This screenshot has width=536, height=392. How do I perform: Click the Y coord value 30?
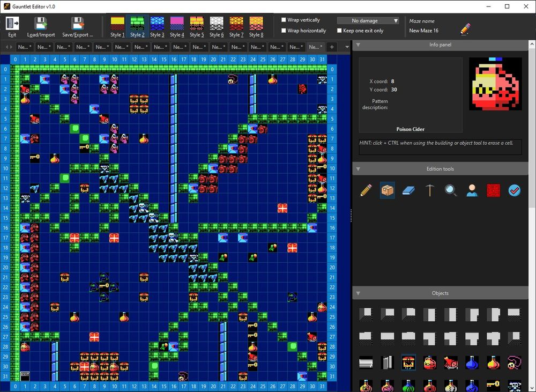pos(394,90)
